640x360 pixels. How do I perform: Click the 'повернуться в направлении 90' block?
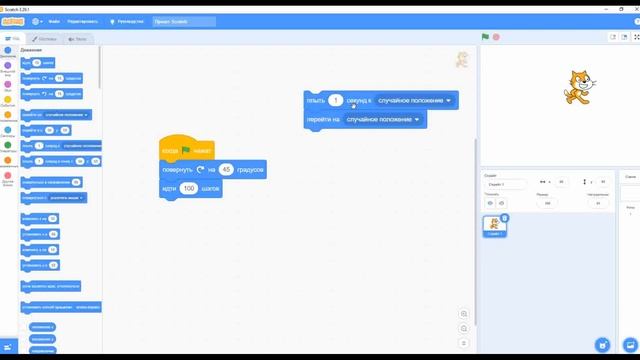tap(51, 182)
